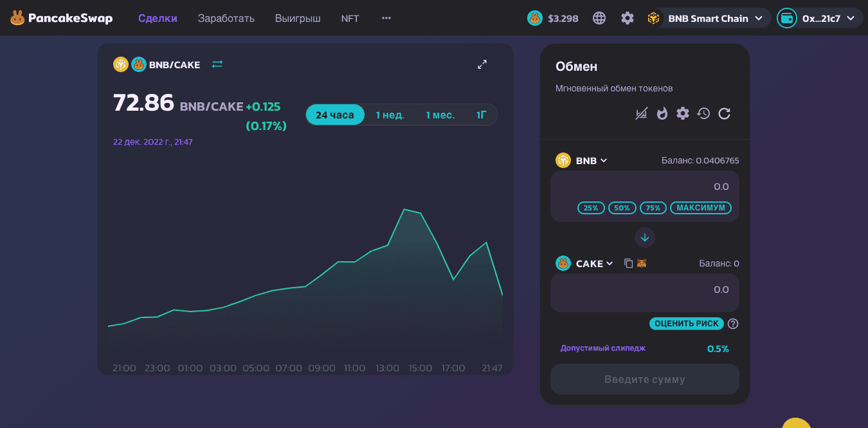This screenshot has width=868, height=428.
Task: Open the Заработать menu
Action: point(226,18)
